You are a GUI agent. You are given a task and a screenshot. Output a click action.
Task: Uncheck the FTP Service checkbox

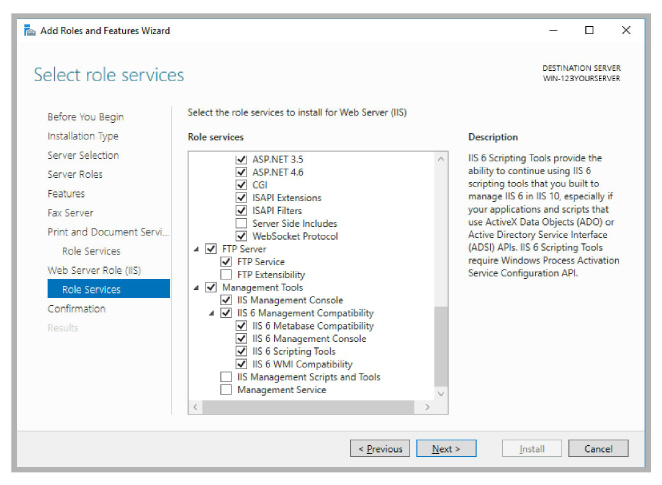point(226,262)
